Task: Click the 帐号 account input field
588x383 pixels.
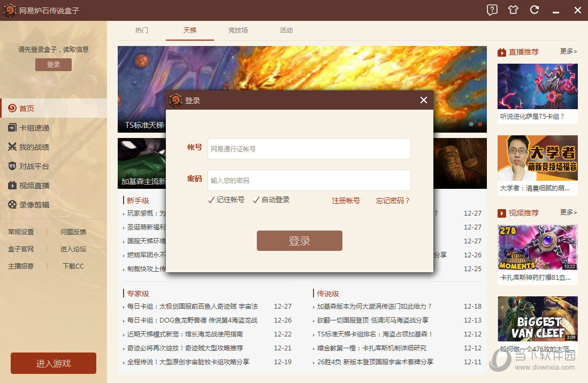Action: [x=309, y=148]
